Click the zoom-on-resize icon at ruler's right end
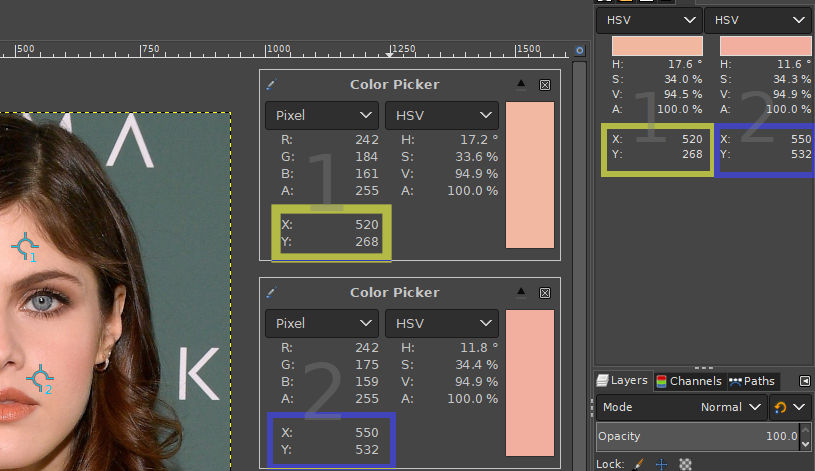 tap(580, 50)
